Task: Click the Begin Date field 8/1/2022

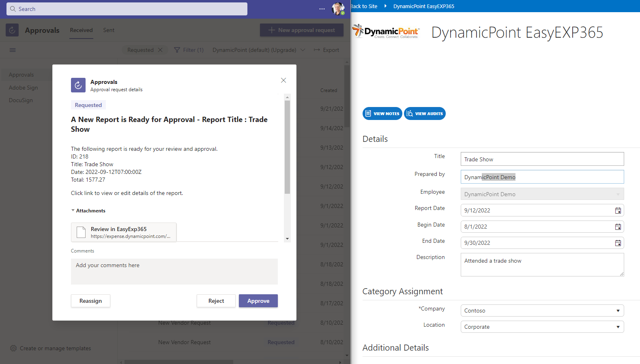Action: [542, 227]
